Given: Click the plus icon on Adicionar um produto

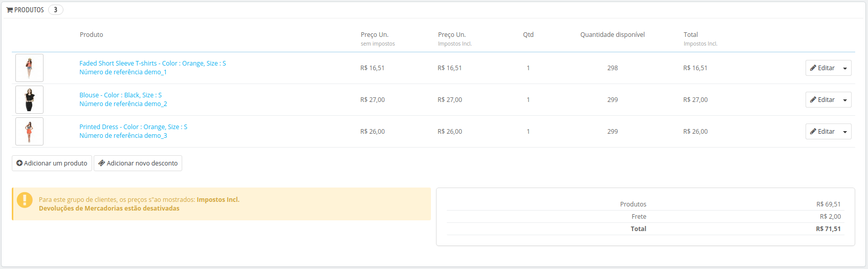Looking at the screenshot, I should pos(19,163).
